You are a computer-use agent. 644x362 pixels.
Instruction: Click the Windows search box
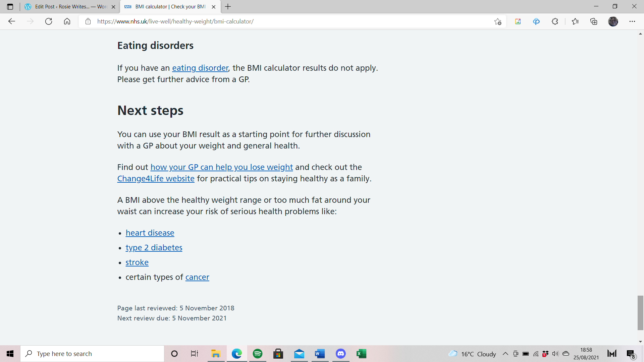tap(92, 354)
